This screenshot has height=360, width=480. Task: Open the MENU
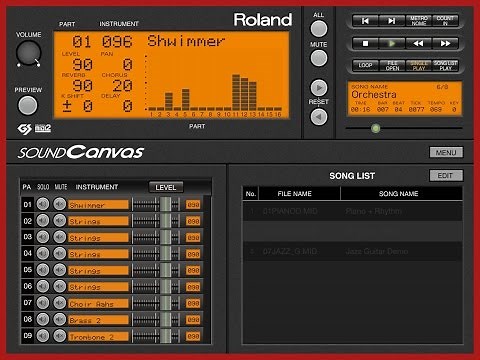(x=446, y=152)
